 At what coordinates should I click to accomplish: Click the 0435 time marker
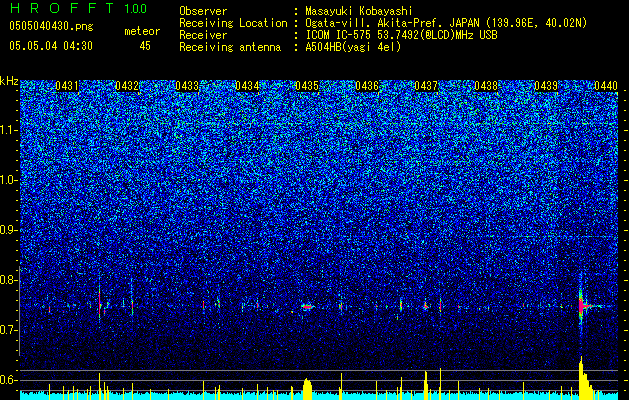coord(307,86)
